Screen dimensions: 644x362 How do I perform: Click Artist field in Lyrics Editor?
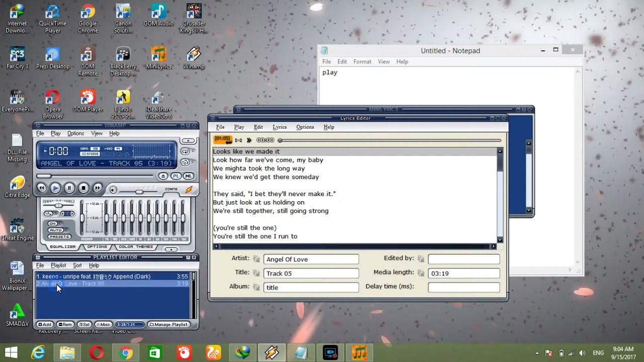point(311,259)
